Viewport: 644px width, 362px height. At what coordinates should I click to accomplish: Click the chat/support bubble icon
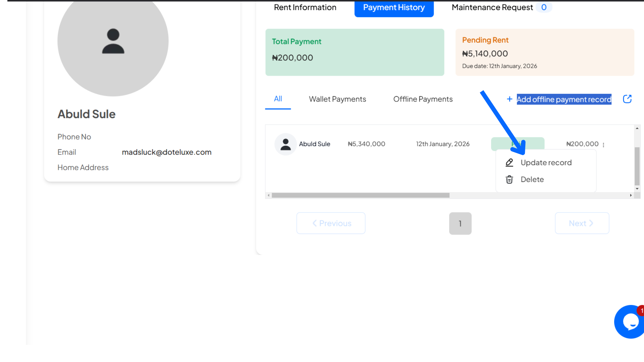click(x=629, y=321)
